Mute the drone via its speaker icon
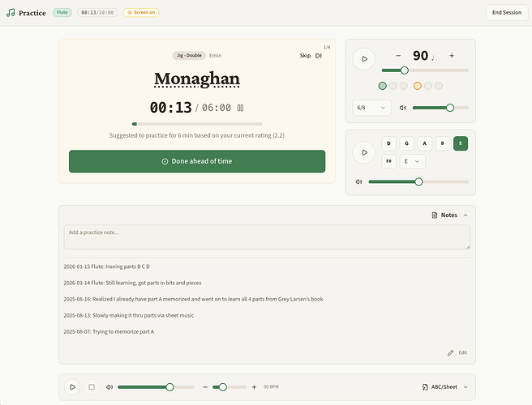 [x=359, y=182]
